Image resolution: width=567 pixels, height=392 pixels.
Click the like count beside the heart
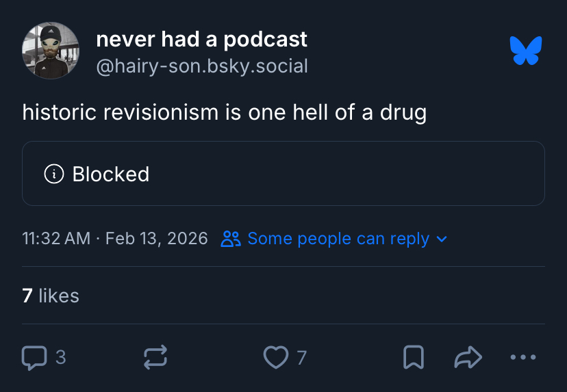(x=301, y=357)
